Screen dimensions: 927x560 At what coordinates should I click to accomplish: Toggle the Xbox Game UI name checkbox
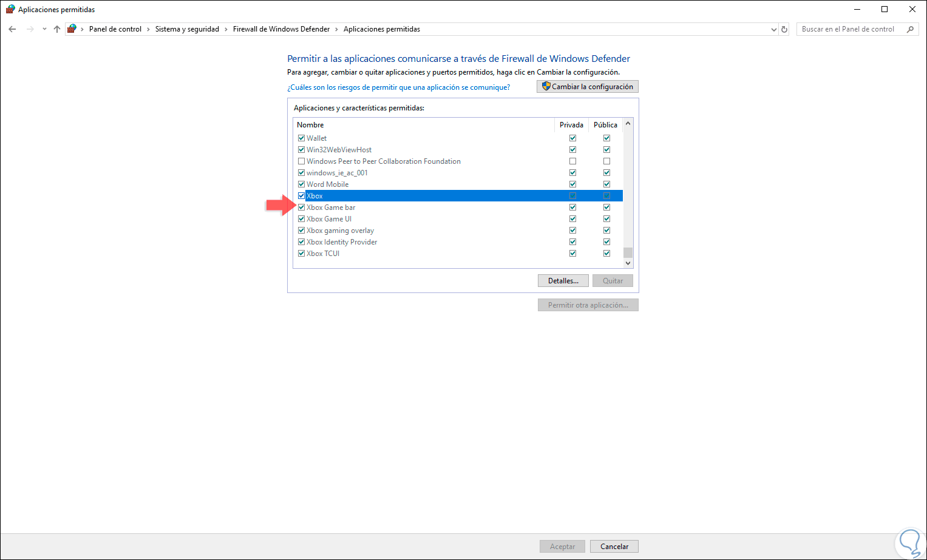[301, 219]
